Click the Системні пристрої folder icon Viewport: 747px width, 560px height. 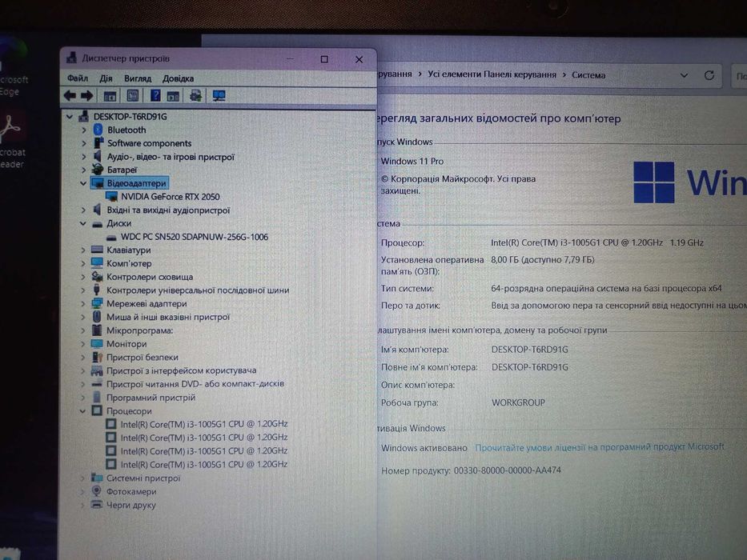point(97,478)
